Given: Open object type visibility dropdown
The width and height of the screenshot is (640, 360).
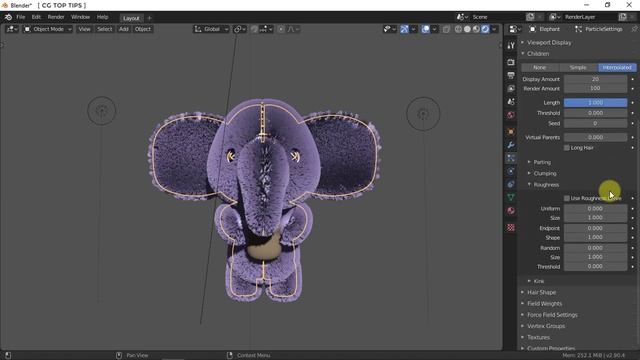Looking at the screenshot, I should (x=389, y=29).
